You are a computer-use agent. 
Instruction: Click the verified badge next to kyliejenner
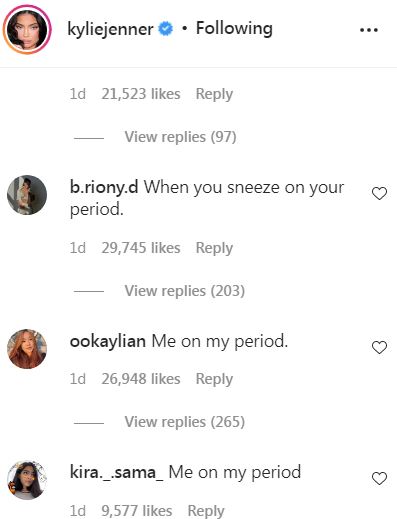tap(165, 29)
